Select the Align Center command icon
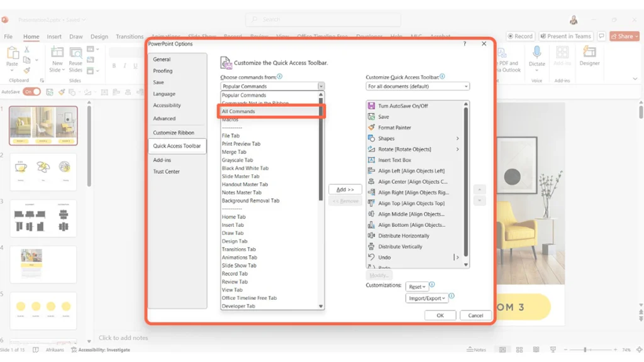The image size is (644, 362). pos(371,182)
